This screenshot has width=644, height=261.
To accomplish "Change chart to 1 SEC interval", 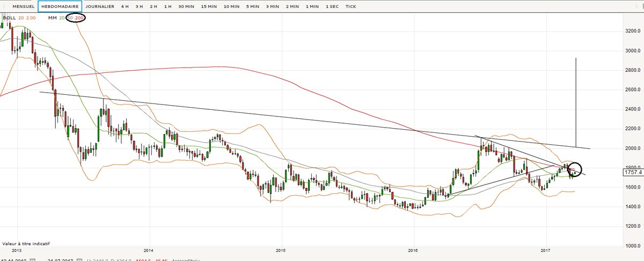I will pos(331,6).
